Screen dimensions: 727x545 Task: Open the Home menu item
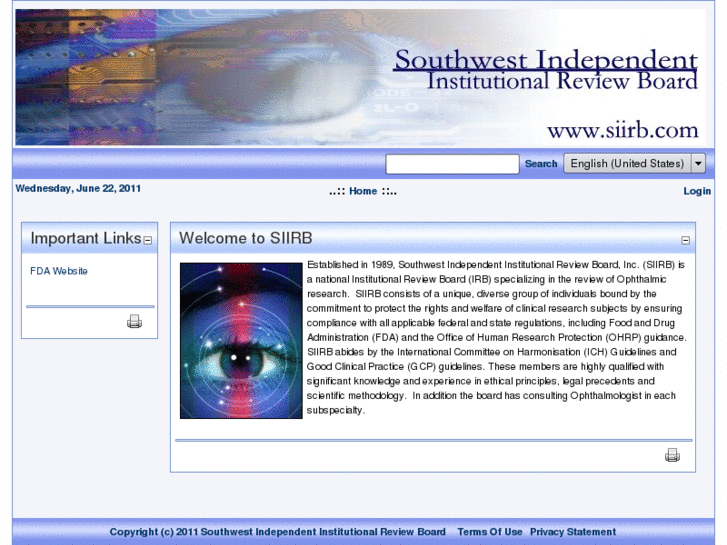363,191
